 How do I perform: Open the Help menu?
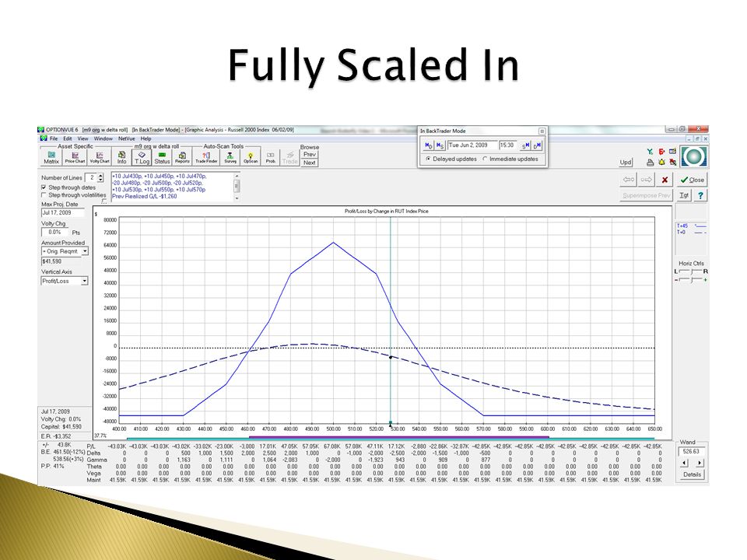pyautogui.click(x=146, y=138)
